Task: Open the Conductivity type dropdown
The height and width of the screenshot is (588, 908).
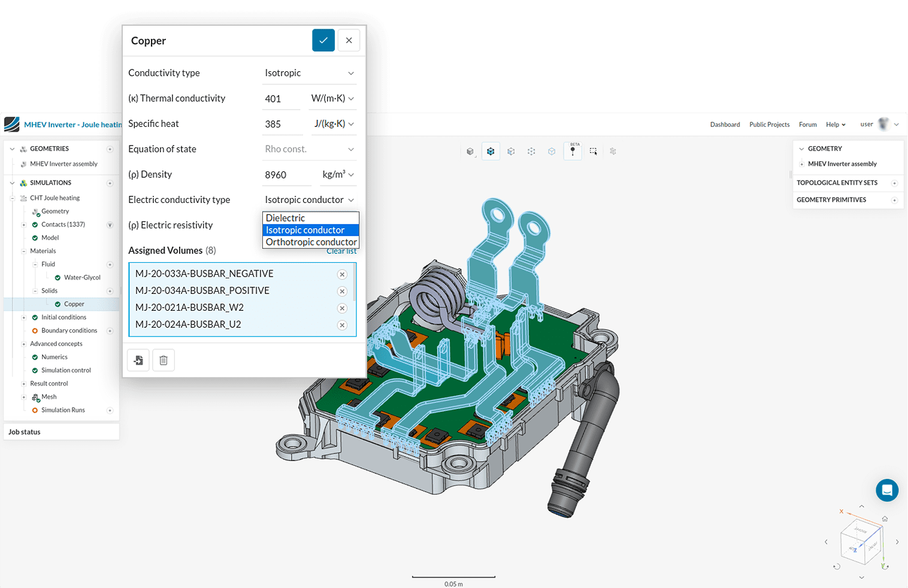Action: (310, 73)
